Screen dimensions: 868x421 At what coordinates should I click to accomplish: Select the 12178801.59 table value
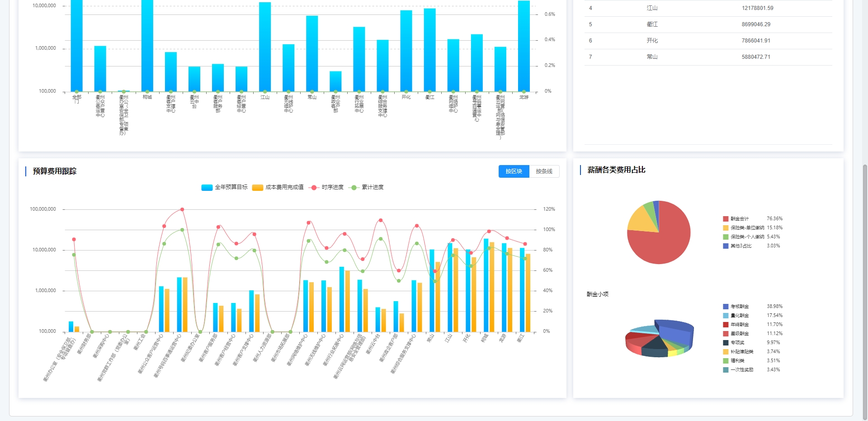[x=757, y=8]
